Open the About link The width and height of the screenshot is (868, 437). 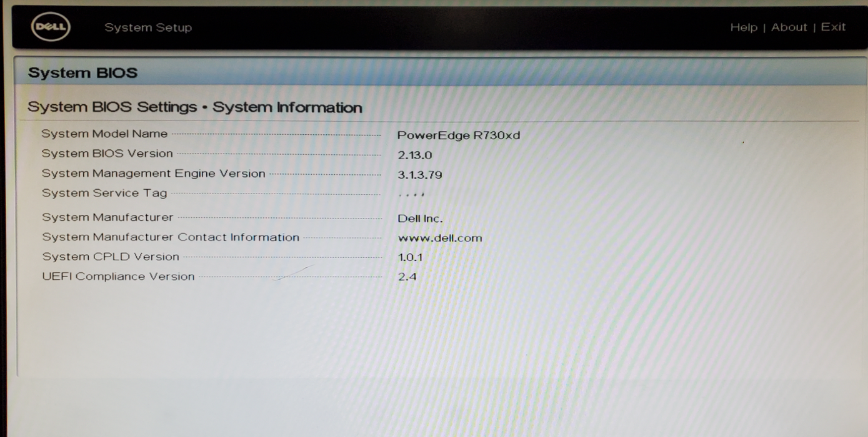pyautogui.click(x=789, y=27)
